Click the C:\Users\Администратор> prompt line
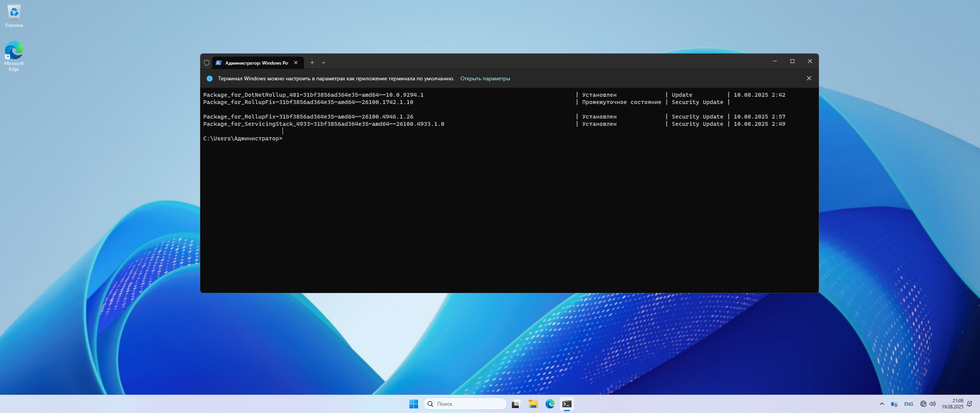Viewport: 980px width, 413px height. tap(243, 138)
